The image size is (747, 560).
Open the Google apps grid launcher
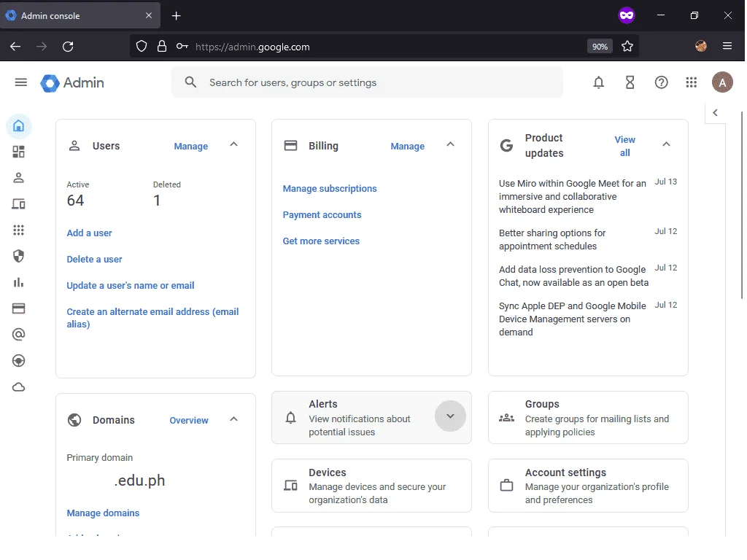(692, 82)
